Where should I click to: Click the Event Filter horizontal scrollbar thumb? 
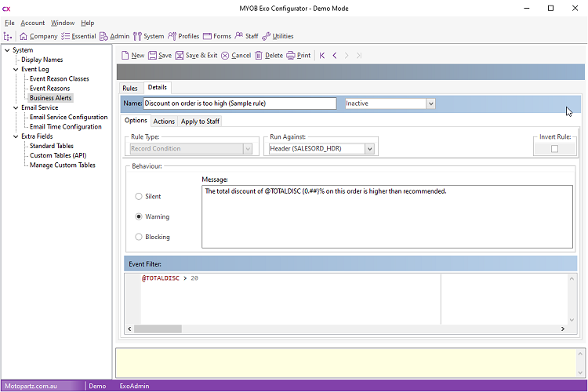158,329
